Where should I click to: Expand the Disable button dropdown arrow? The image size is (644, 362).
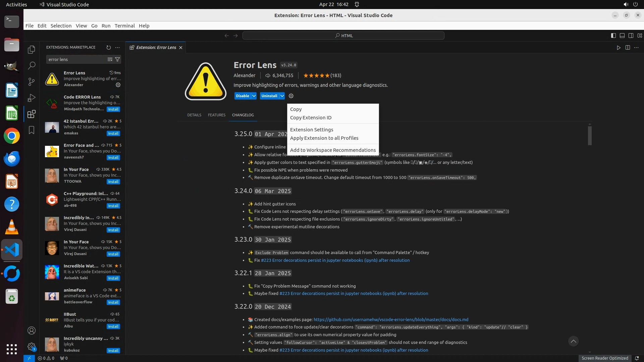tap(254, 96)
